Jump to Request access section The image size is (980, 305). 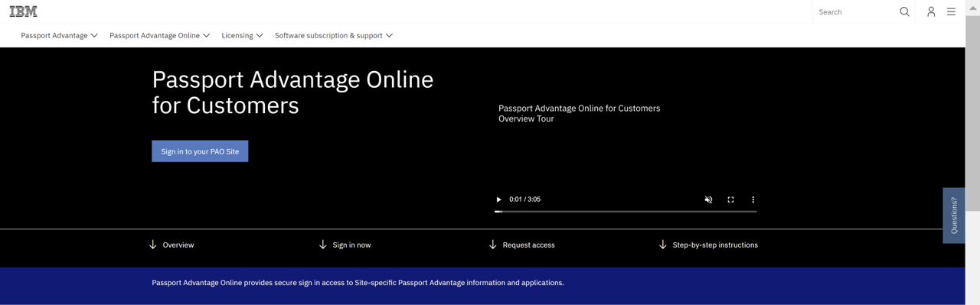coord(521,245)
